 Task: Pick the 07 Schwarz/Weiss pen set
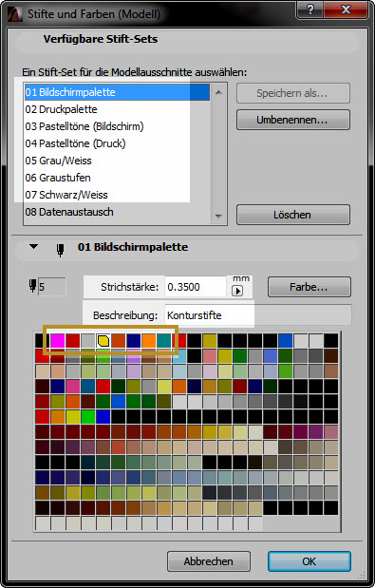pos(117,195)
